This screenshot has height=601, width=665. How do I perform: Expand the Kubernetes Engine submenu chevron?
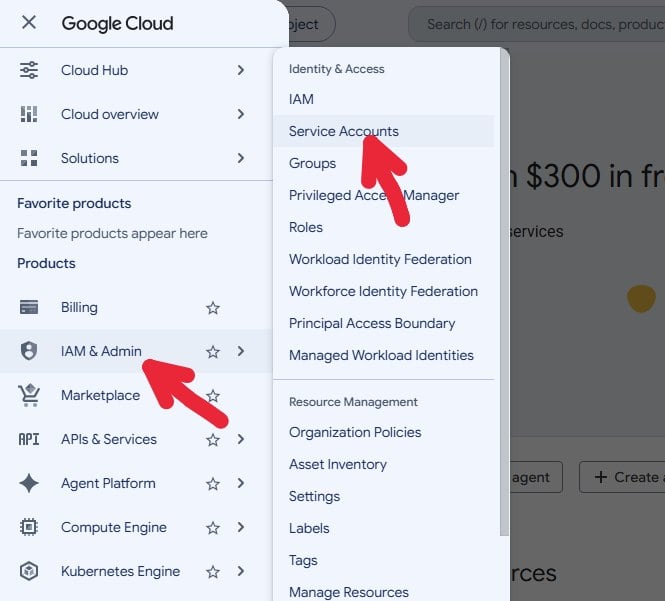point(241,571)
